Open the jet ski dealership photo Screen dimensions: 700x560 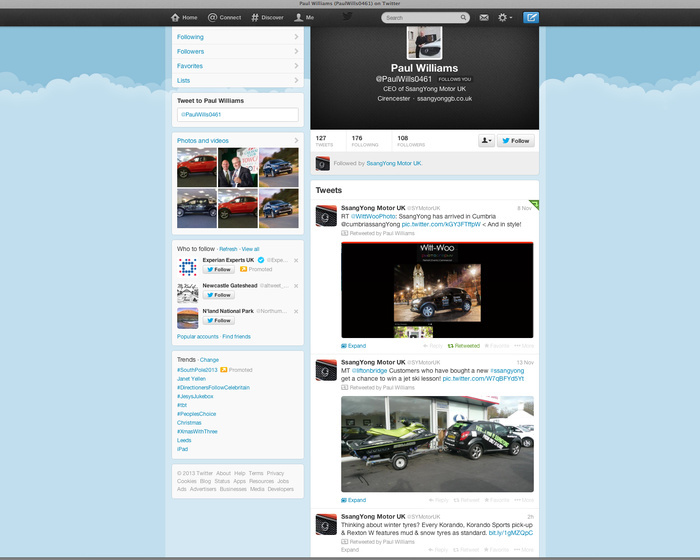point(437,444)
